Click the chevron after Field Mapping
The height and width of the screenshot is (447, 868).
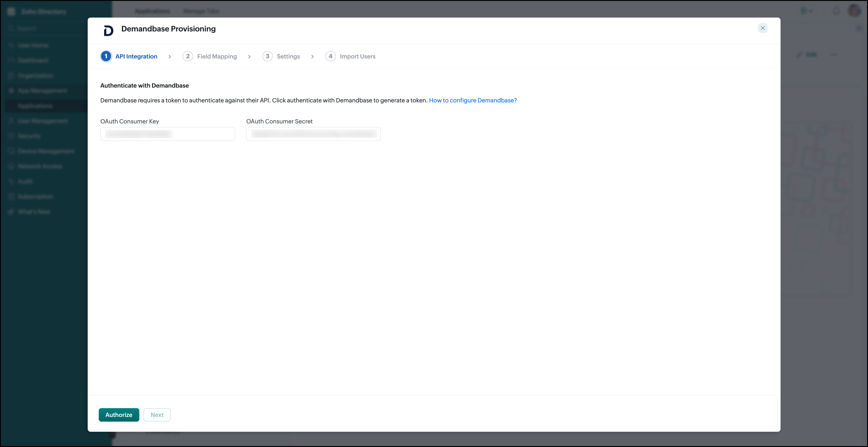pyautogui.click(x=249, y=57)
